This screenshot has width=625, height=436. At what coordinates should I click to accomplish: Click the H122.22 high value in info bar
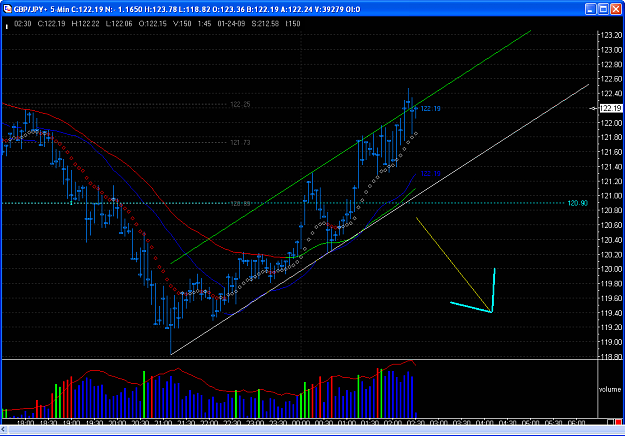(x=85, y=24)
